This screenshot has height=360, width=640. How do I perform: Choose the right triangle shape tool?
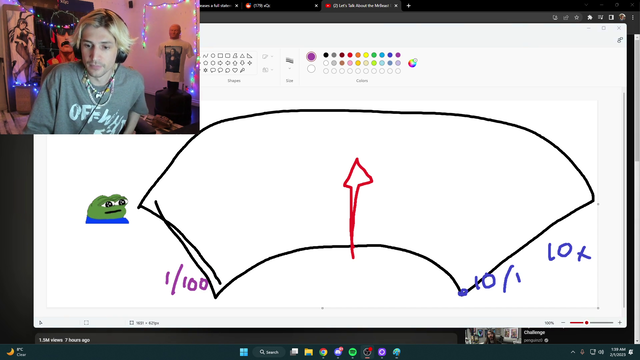[x=249, y=56]
